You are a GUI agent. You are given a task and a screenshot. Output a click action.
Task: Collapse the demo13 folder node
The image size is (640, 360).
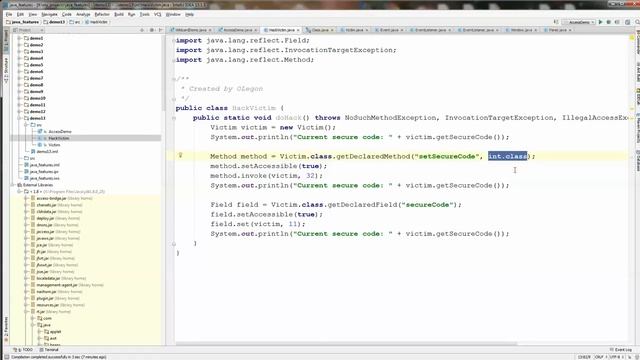pyautogui.click(x=19, y=118)
